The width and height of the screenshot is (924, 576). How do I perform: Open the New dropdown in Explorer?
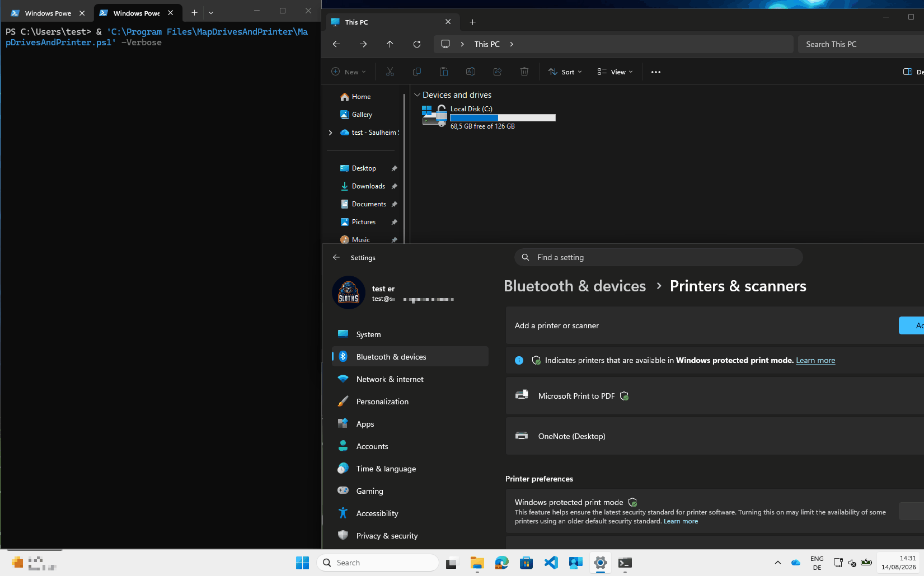pos(349,72)
